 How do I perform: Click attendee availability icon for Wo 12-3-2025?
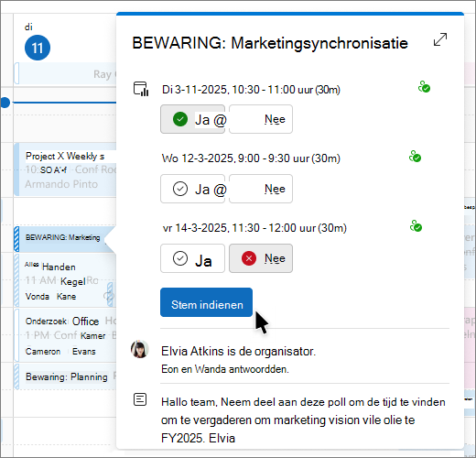tap(415, 157)
